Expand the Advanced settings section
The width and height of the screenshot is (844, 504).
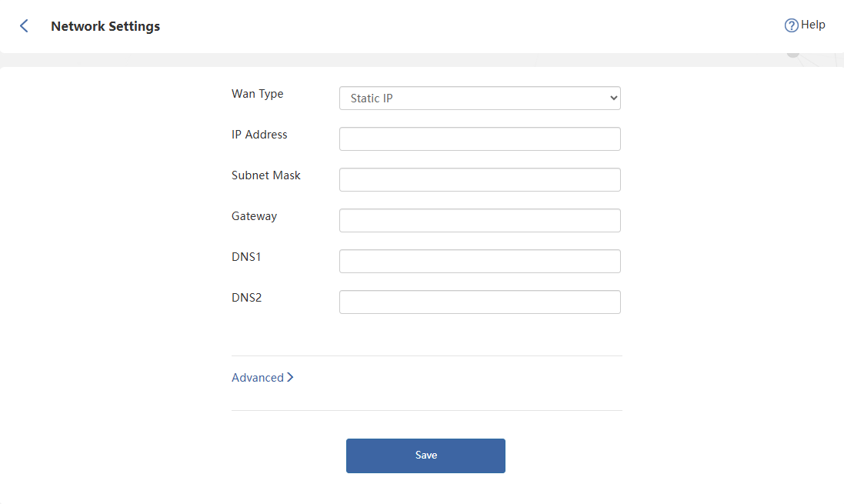[x=258, y=378]
